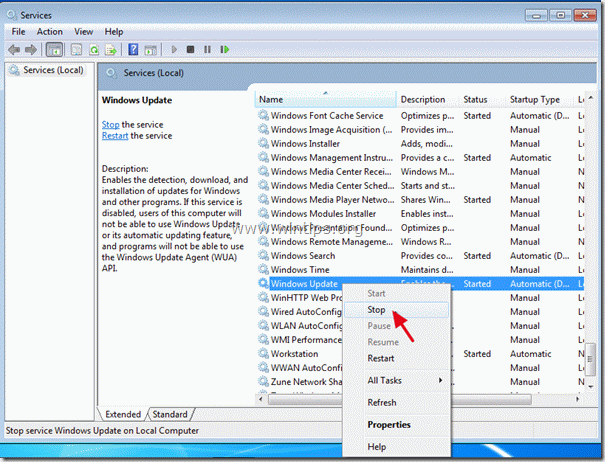
Task: Click the Restart Service green toolbar icon
Action: (x=226, y=48)
